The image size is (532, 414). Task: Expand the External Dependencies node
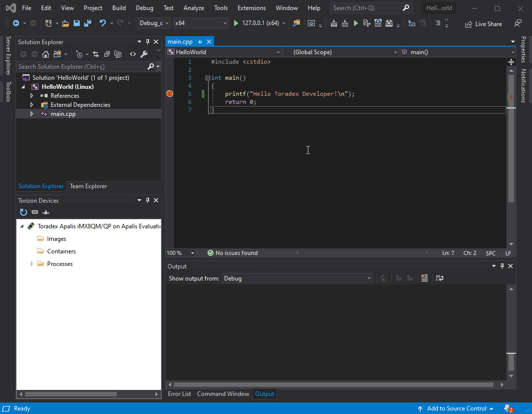(32, 105)
